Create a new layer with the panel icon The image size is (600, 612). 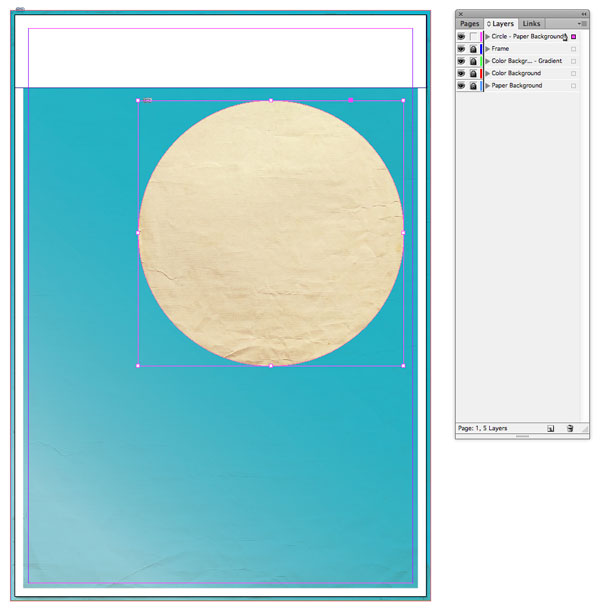(x=550, y=429)
